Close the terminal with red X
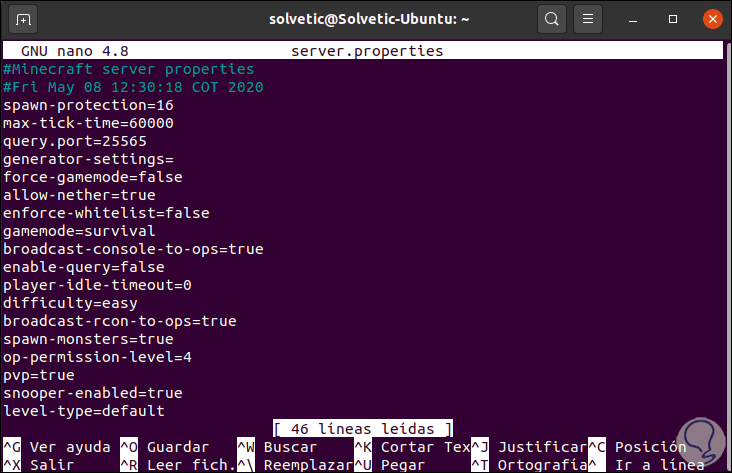The width and height of the screenshot is (732, 473). point(712,19)
